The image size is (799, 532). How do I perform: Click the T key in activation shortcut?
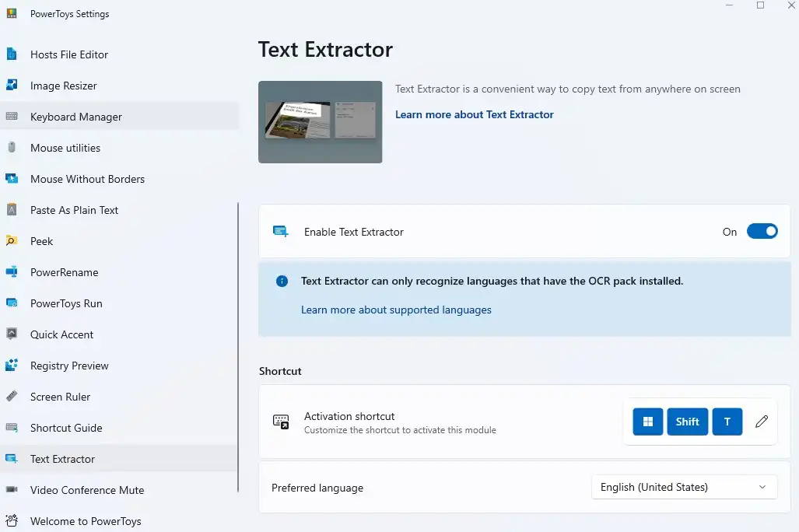727,422
